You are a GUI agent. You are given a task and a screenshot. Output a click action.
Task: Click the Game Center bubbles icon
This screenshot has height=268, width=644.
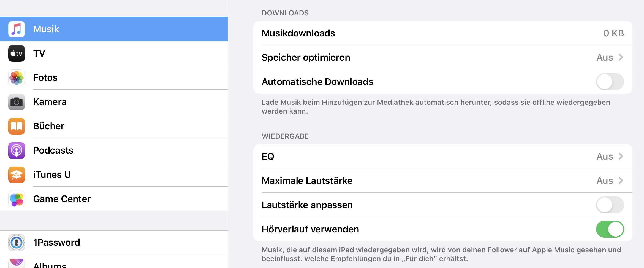click(x=17, y=199)
